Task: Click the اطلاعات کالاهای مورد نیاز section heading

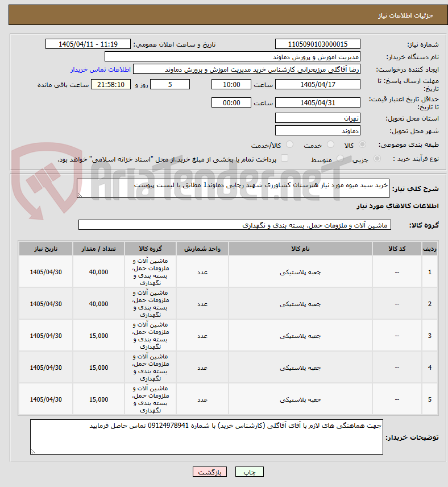Action: [x=398, y=206]
